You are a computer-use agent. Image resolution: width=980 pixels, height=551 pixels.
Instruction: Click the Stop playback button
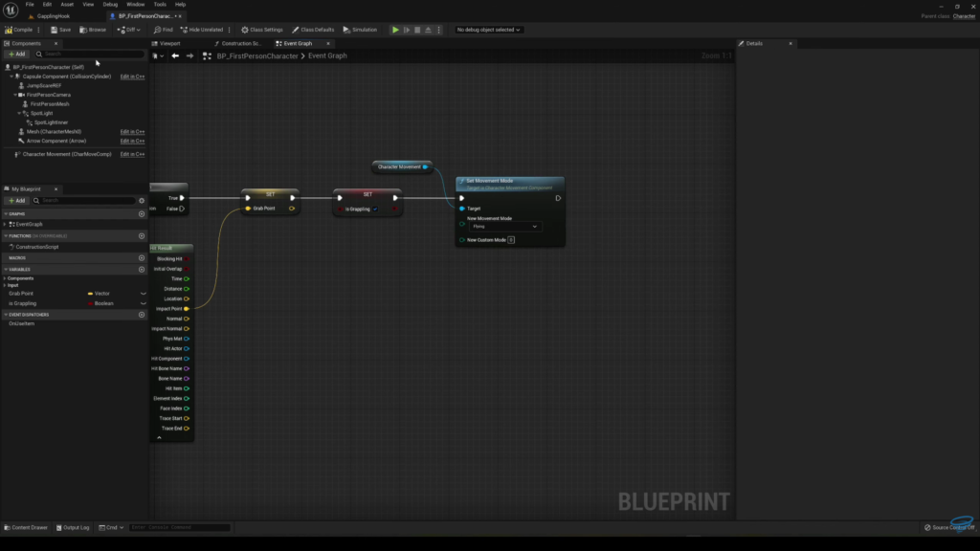click(x=417, y=30)
